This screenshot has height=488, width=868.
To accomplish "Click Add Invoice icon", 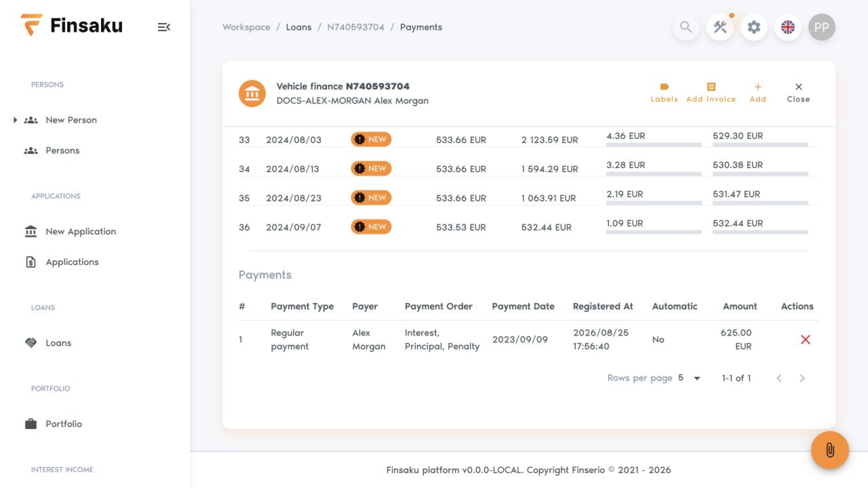I will [x=711, y=93].
